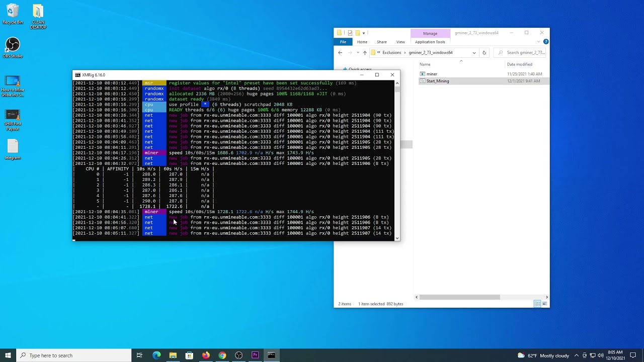Maximize the XMRig console window
The height and width of the screenshot is (362, 644).
coord(377,75)
